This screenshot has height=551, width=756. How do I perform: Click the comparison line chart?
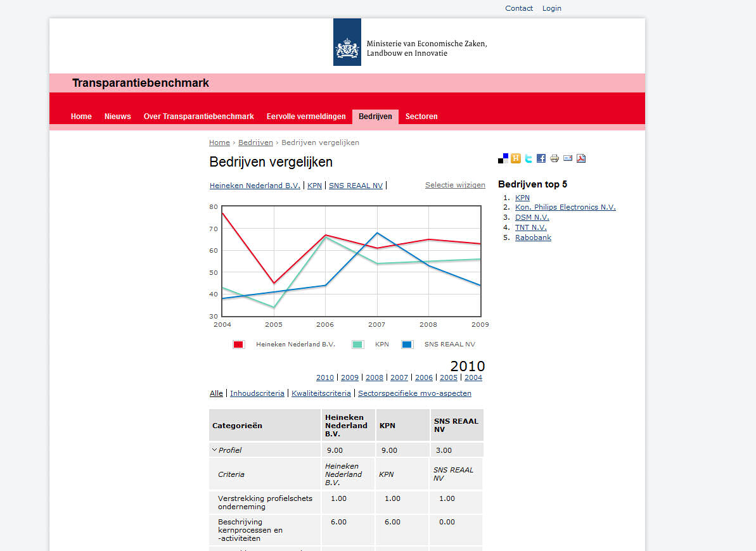tap(351, 262)
